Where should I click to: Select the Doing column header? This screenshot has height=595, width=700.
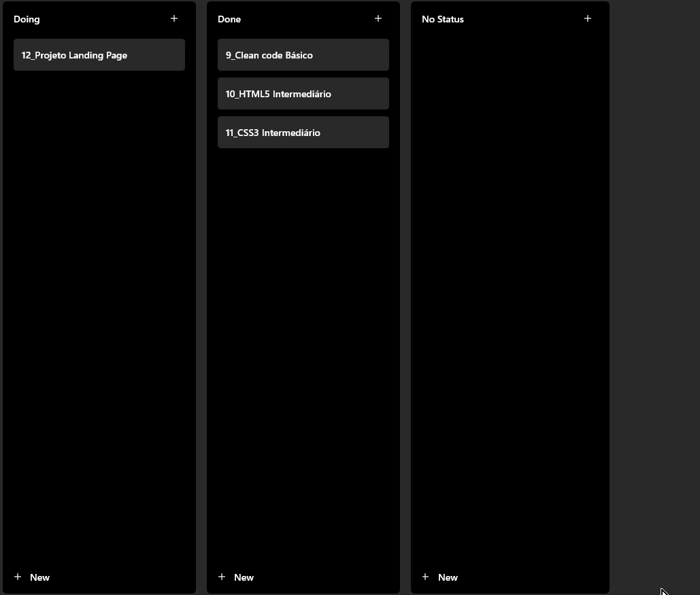[x=27, y=19]
